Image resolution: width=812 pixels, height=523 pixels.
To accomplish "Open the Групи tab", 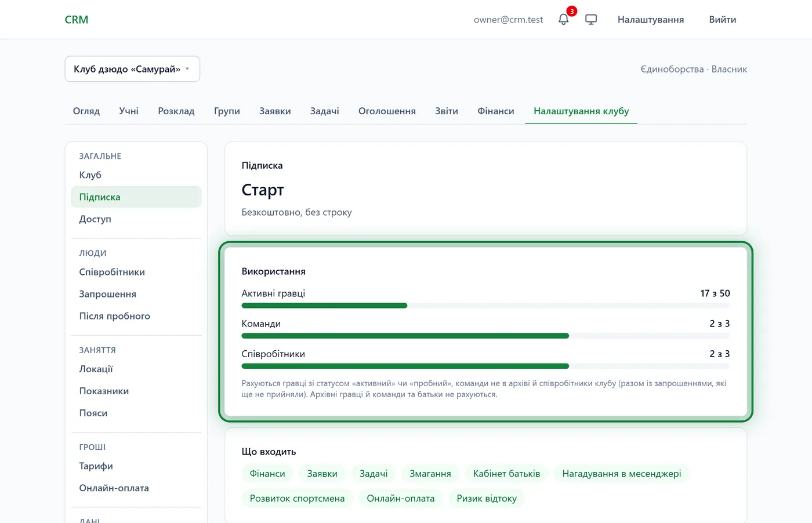I will 227,111.
